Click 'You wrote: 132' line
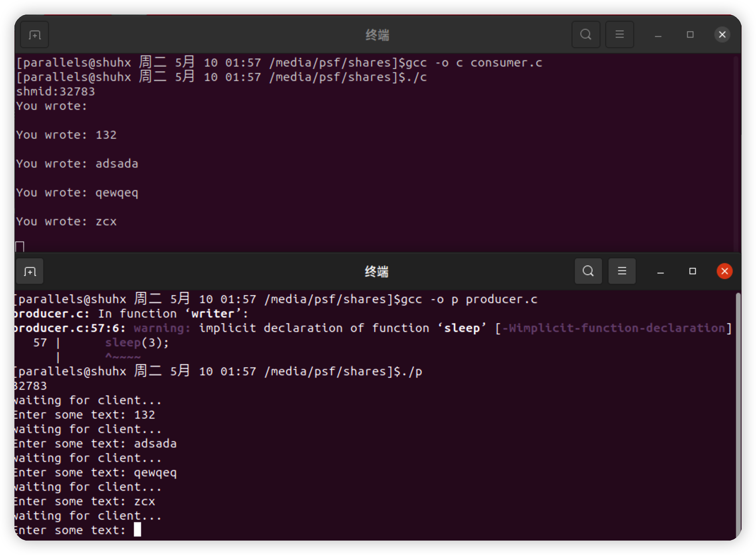Screen dimensions: 756x555 tap(67, 135)
